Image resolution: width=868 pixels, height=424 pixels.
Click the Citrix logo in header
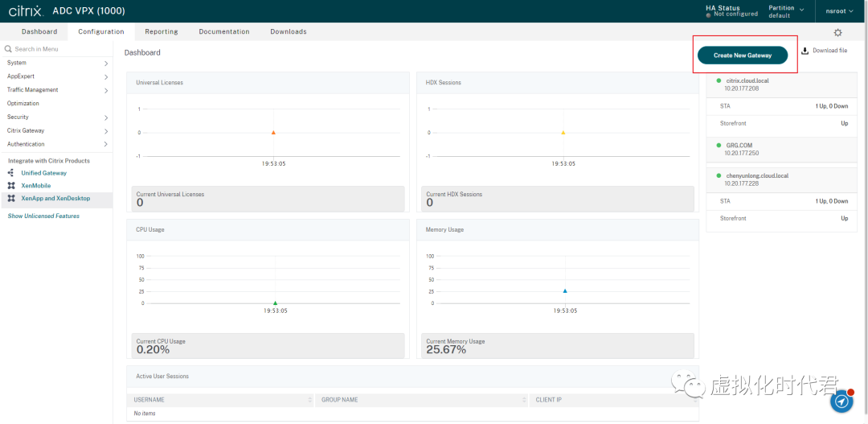pyautogui.click(x=26, y=10)
